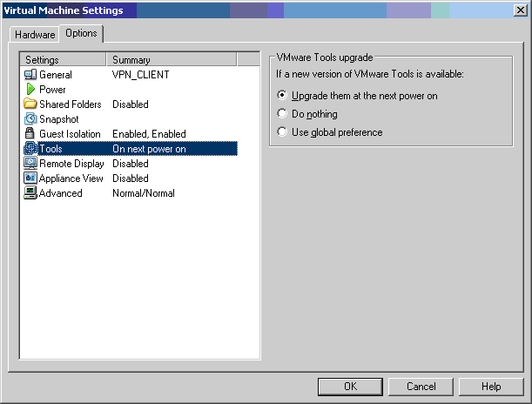Image resolution: width=532 pixels, height=404 pixels.
Task: Select Upgrade them at next power on
Action: pyautogui.click(x=281, y=95)
